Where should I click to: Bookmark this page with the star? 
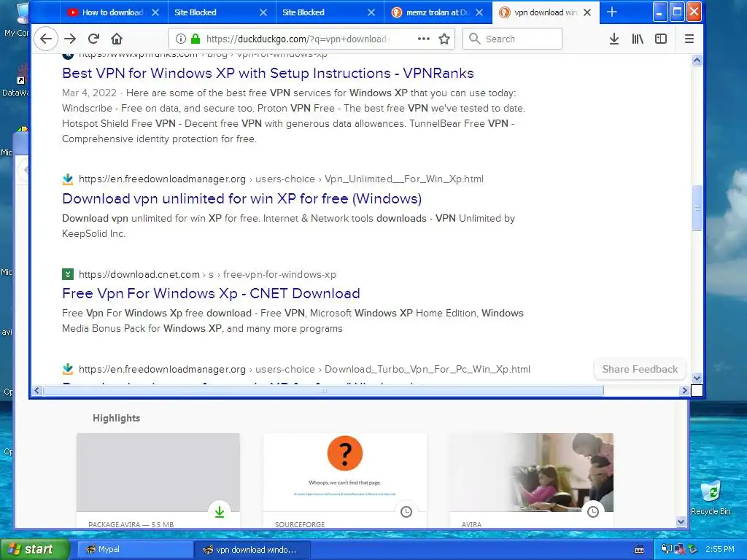[x=444, y=39]
